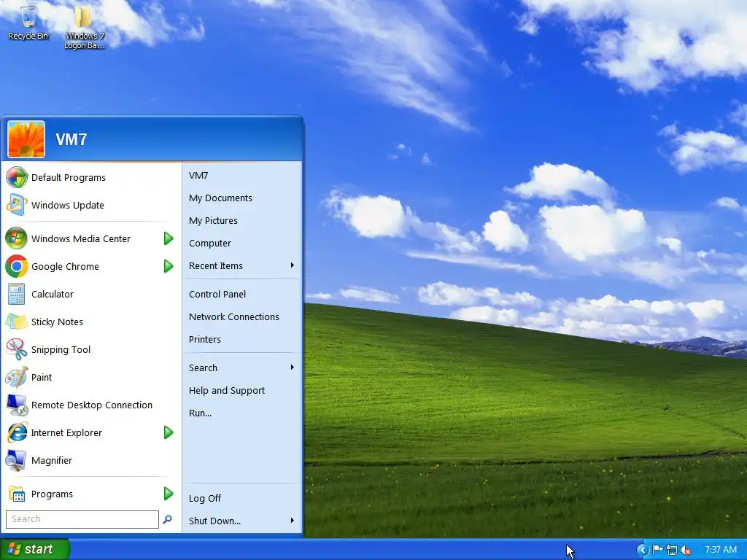Focus the start menu Search box
This screenshot has height=560, width=747.
pyautogui.click(x=82, y=519)
